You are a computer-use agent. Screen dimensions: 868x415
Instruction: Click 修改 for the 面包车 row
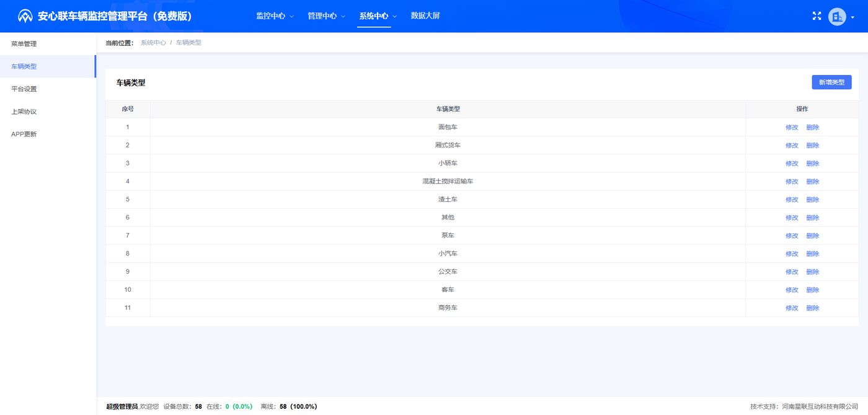point(792,128)
